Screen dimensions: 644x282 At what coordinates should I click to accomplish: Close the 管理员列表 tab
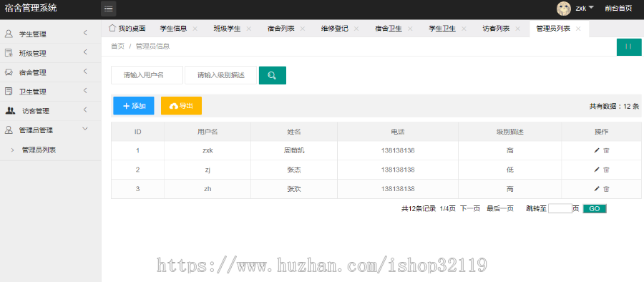(578, 29)
